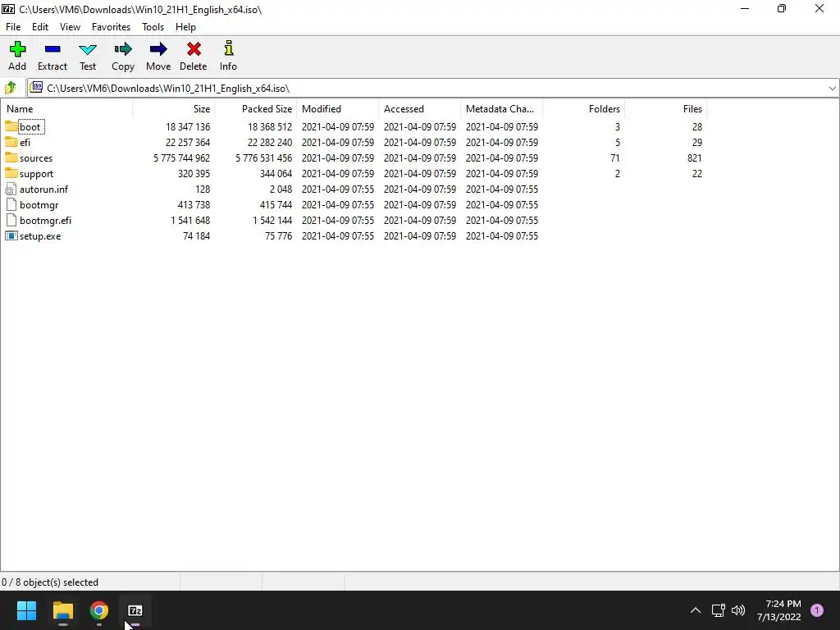Show hidden system tray icons

696,610
